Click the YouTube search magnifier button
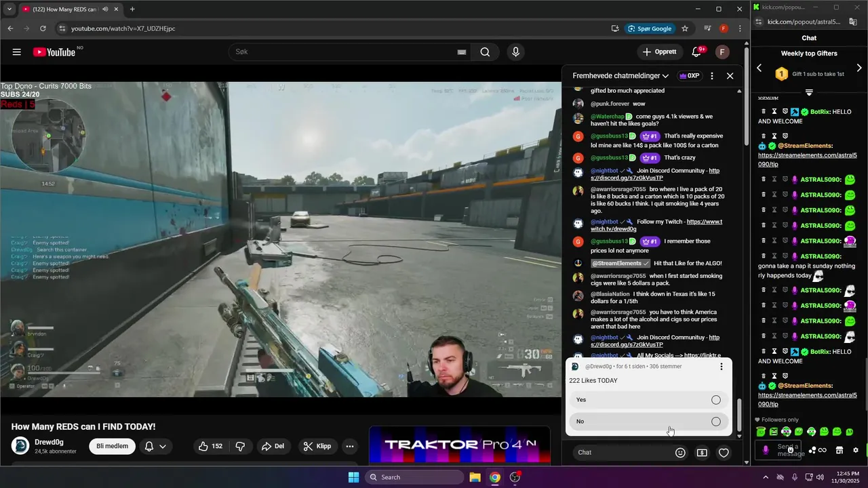The image size is (868, 488). point(485,52)
